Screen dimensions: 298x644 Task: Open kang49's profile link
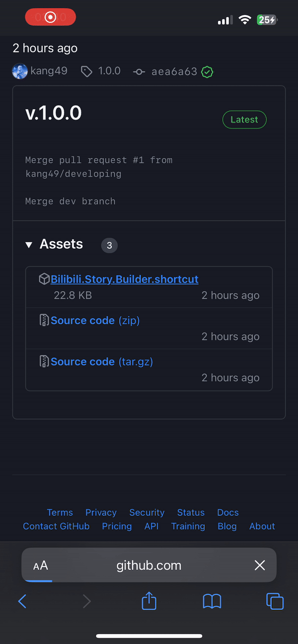pyautogui.click(x=49, y=72)
